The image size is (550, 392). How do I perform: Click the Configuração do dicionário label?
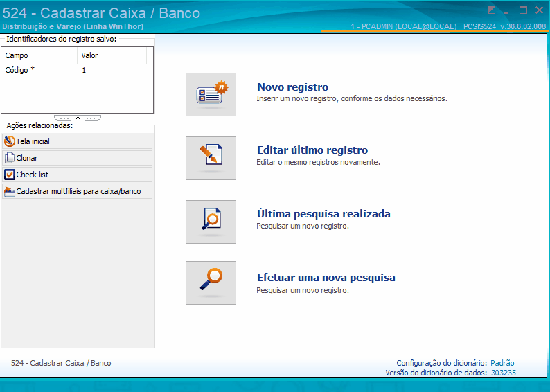click(x=442, y=363)
